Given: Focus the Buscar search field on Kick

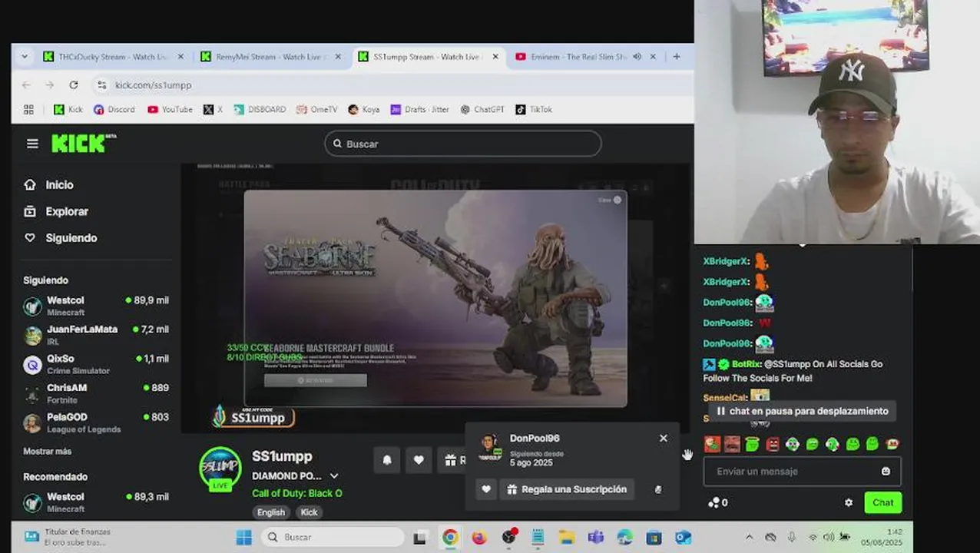Looking at the screenshot, I should click(463, 144).
